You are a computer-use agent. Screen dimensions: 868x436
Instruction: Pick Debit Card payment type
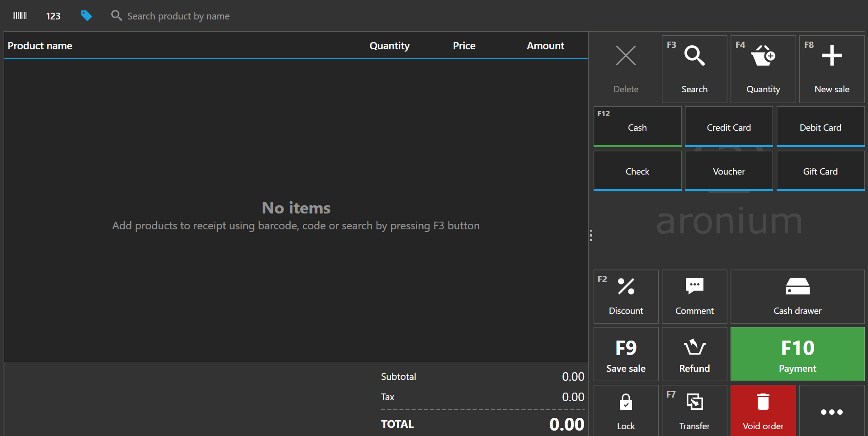tap(820, 127)
